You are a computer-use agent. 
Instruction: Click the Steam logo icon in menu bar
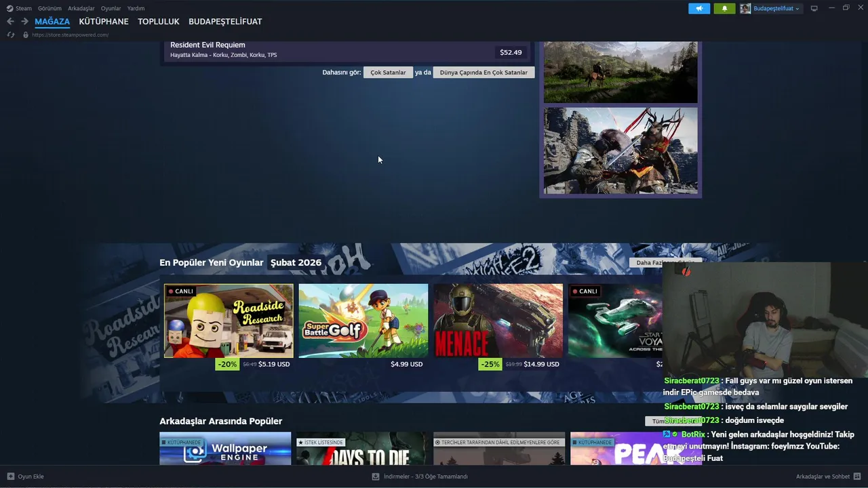[x=9, y=8]
